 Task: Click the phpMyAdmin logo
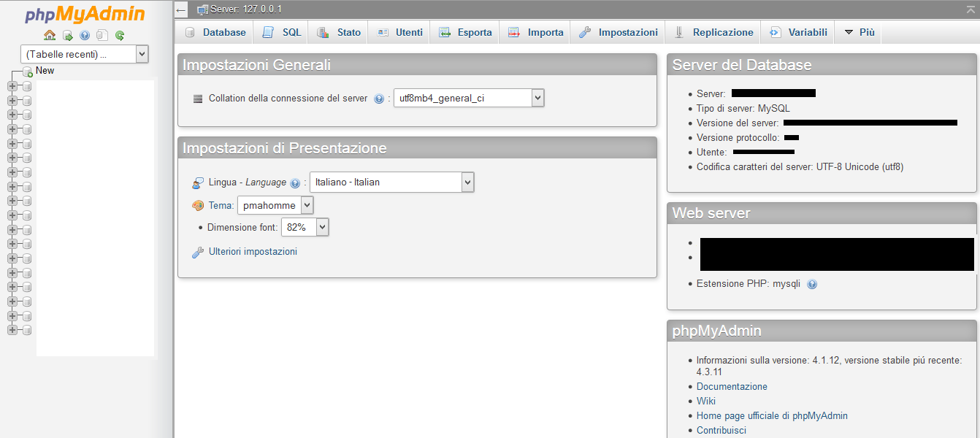(x=85, y=15)
